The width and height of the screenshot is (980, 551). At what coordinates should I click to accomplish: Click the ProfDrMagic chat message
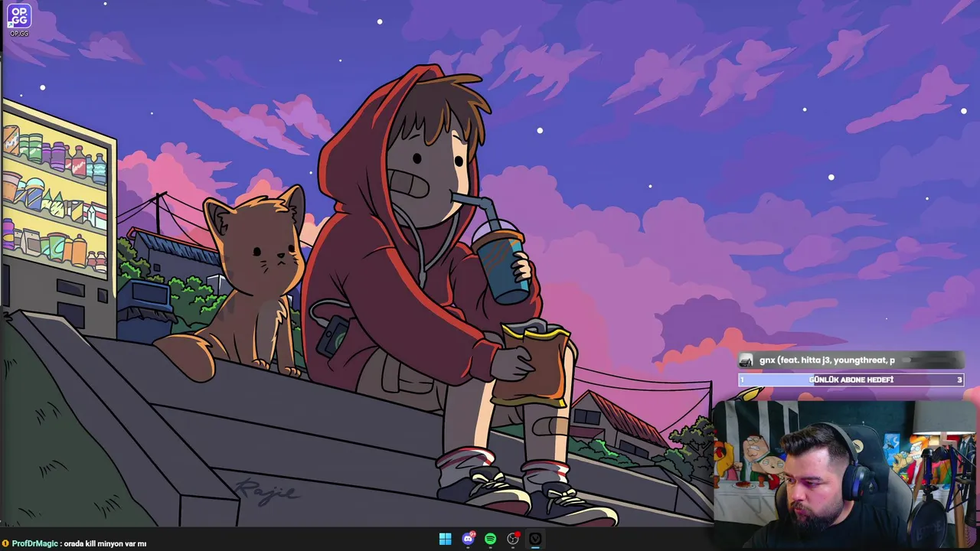click(74, 543)
